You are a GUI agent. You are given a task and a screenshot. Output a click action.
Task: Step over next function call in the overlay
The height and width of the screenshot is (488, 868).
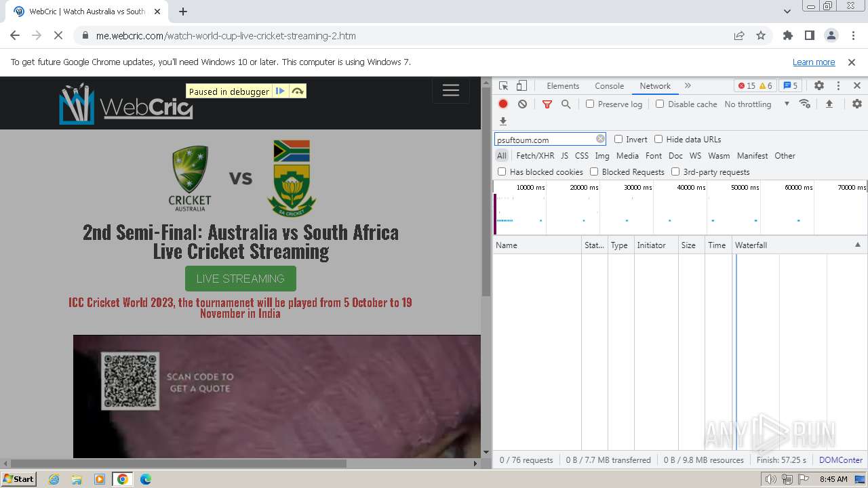click(297, 91)
